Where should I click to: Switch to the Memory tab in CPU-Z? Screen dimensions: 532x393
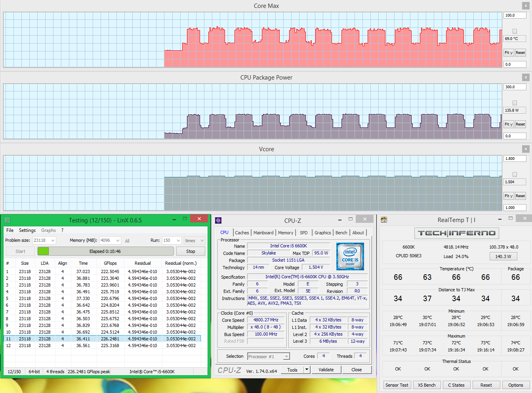[286, 233]
